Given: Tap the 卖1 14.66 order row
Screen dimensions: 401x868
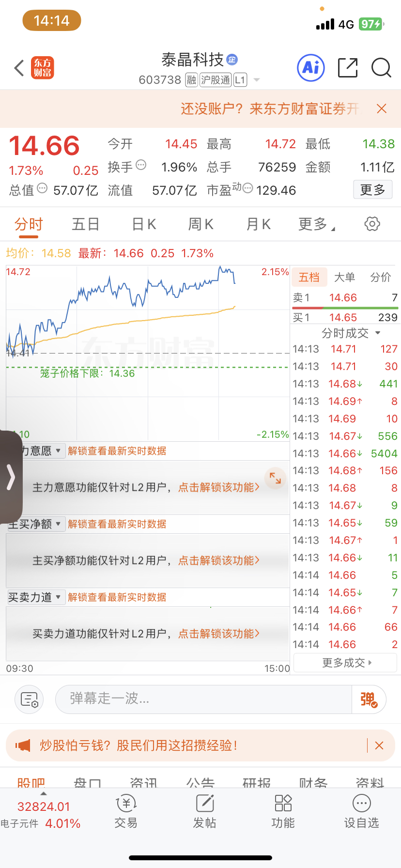Looking at the screenshot, I should (345, 298).
